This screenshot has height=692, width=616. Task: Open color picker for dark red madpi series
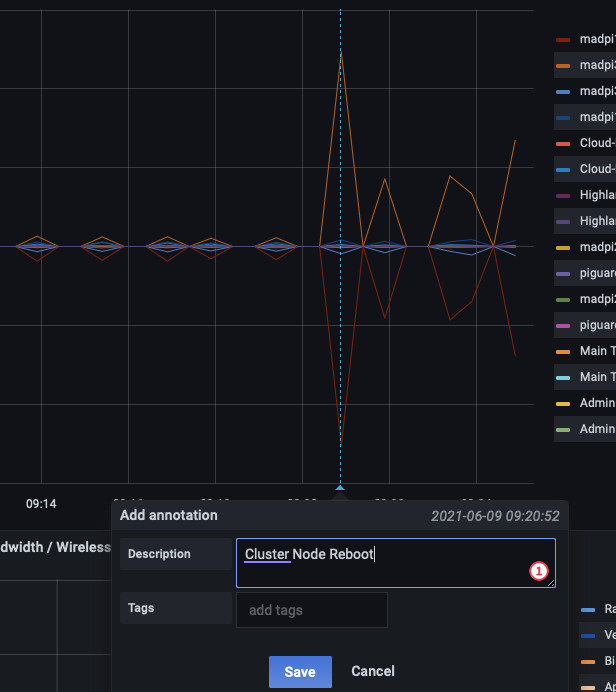pyautogui.click(x=563, y=40)
